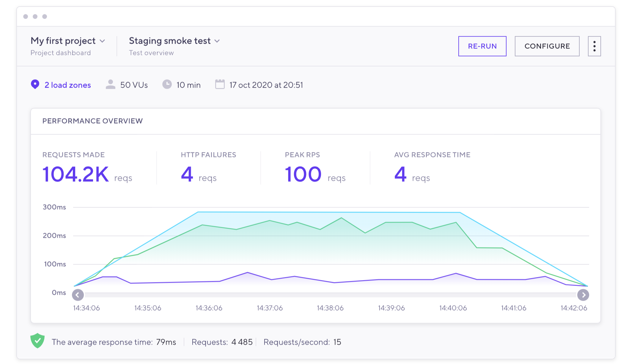Image resolution: width=626 pixels, height=364 pixels.
Task: Click the location pin icon
Action: click(35, 85)
